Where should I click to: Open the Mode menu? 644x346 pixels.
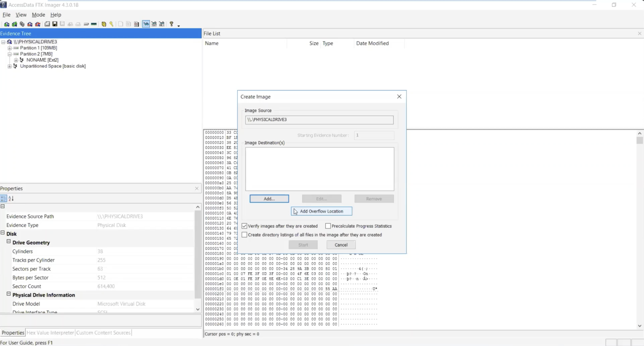point(38,14)
